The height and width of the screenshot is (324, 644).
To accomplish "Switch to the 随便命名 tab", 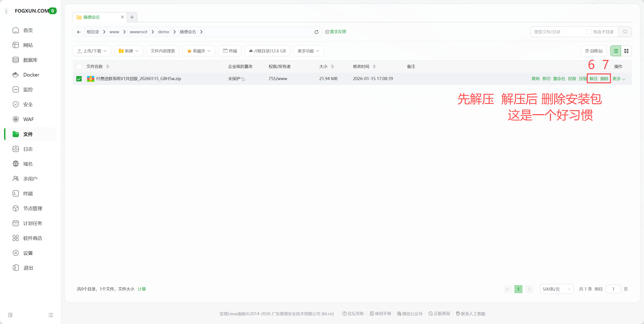I will point(92,17).
